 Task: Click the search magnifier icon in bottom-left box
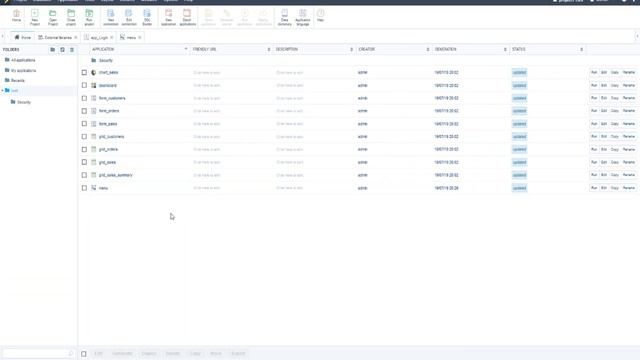click(x=71, y=353)
